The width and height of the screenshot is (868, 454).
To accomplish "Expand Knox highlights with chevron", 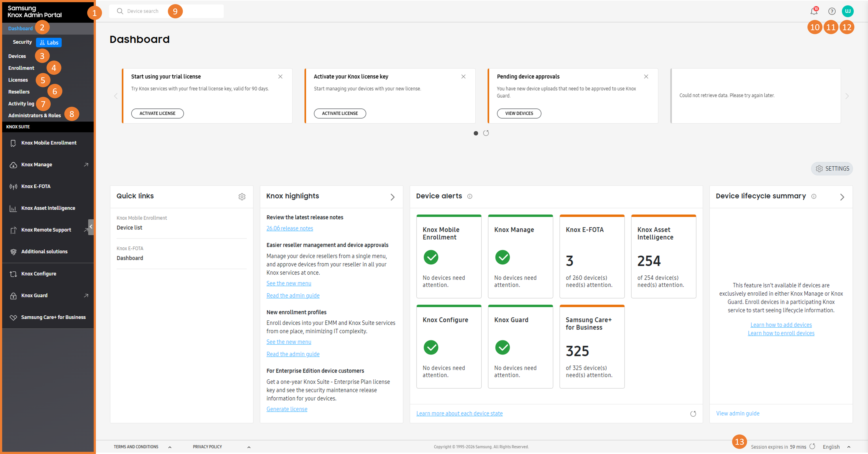I will [x=392, y=197].
